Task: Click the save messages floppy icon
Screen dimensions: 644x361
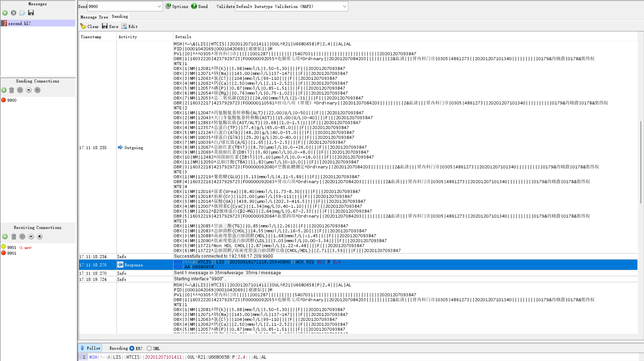Action: (31, 13)
